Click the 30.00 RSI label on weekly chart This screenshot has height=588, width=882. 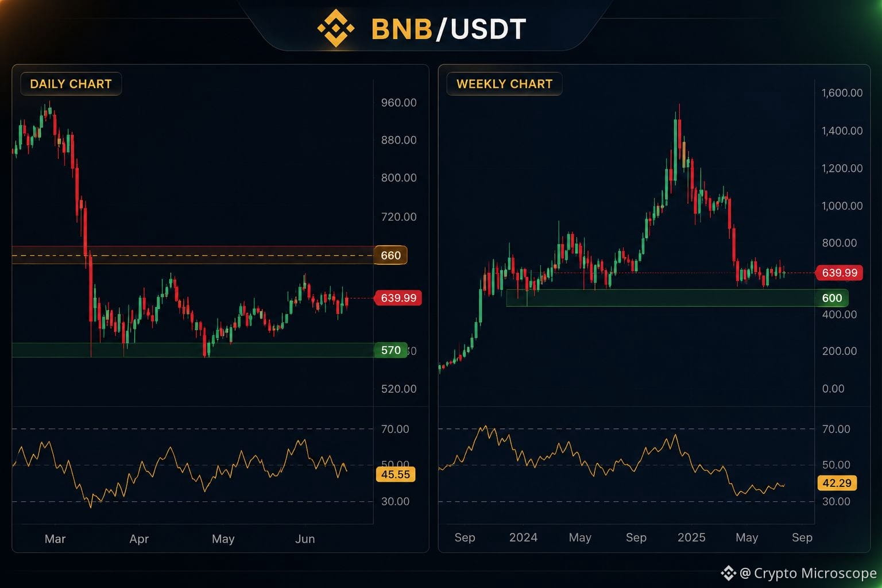[836, 501]
